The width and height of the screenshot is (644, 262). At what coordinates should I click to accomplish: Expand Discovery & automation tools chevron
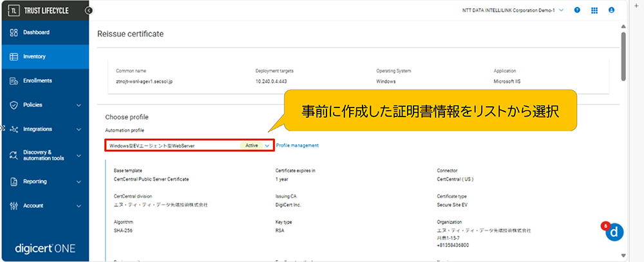pos(79,156)
